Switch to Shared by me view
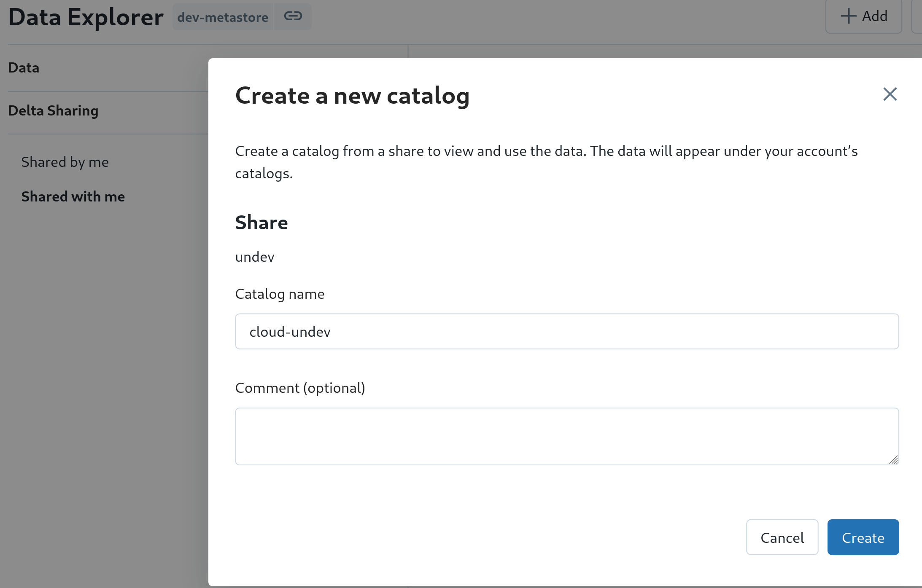This screenshot has width=922, height=588. 65,162
